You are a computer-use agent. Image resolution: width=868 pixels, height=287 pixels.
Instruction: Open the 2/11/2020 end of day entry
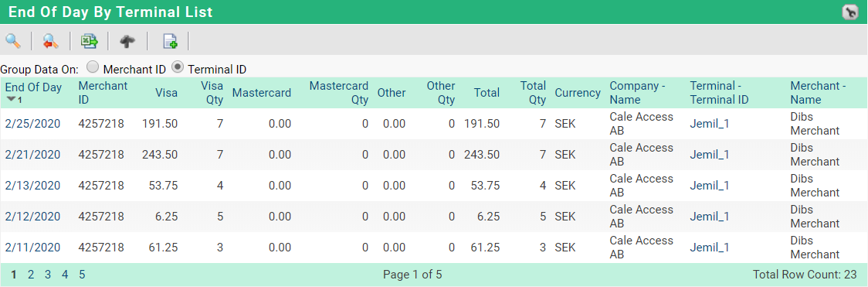(x=32, y=248)
